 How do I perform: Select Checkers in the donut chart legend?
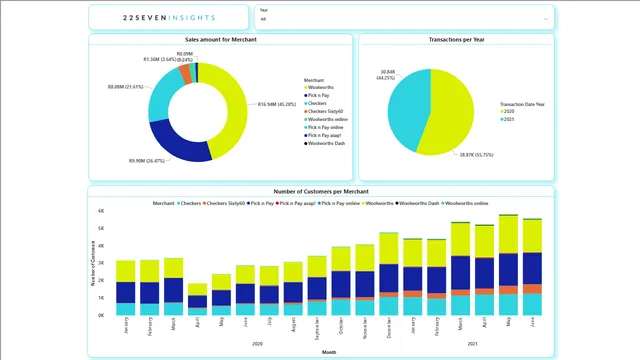coord(315,103)
